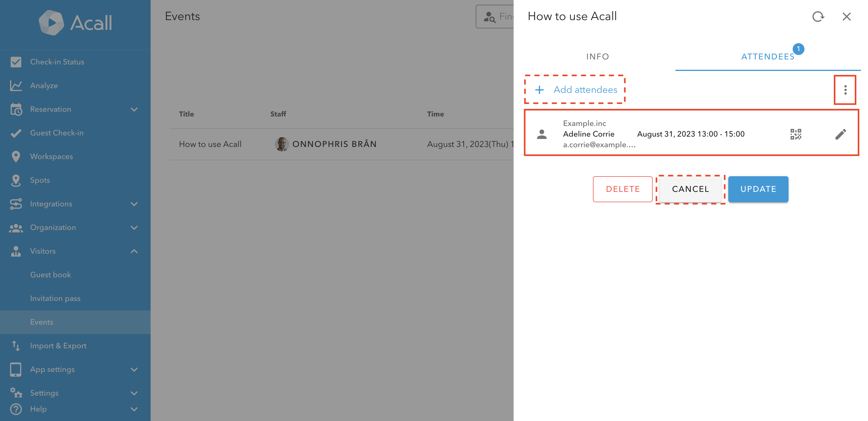
Task: Click the refresh icon in event panel
Action: click(818, 16)
